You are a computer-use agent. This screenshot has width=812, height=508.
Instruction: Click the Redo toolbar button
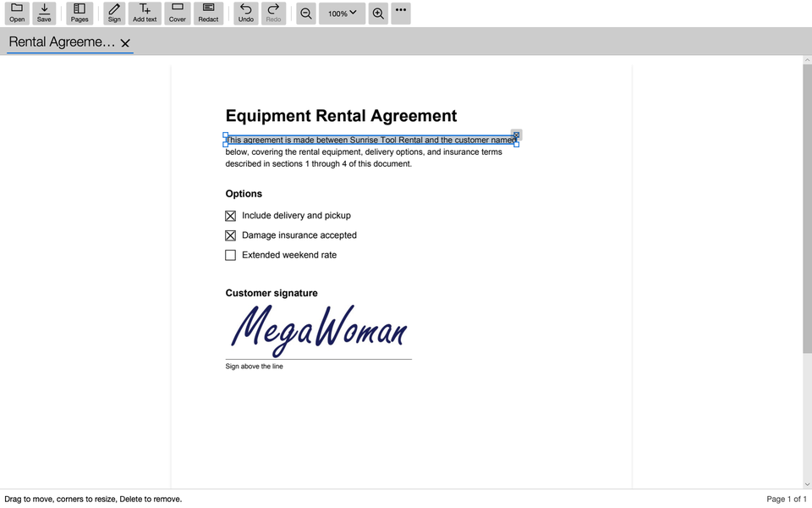click(x=273, y=13)
